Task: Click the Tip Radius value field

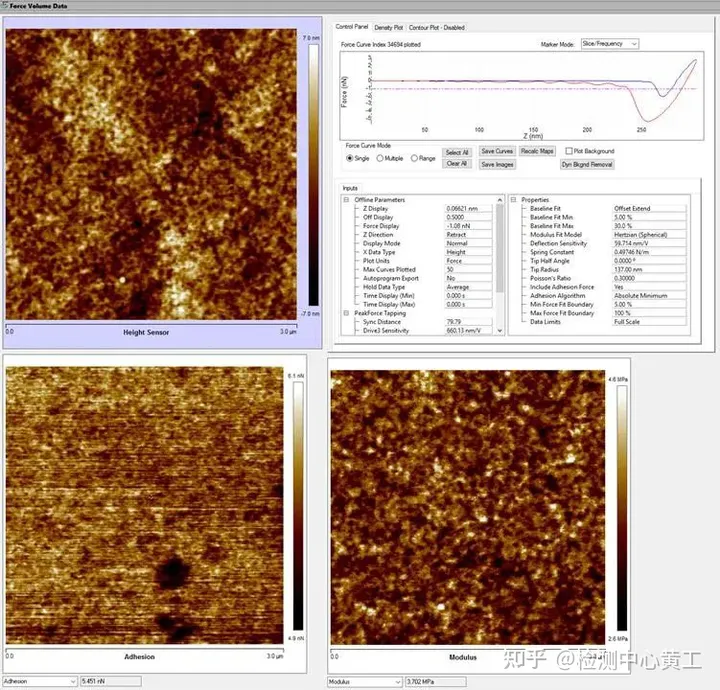Action: (649, 269)
